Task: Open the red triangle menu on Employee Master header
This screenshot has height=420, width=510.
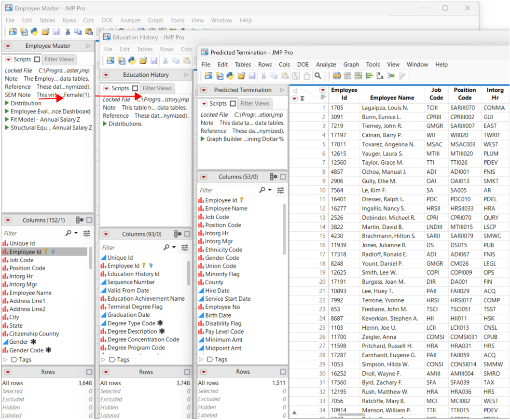Action: tap(7, 45)
